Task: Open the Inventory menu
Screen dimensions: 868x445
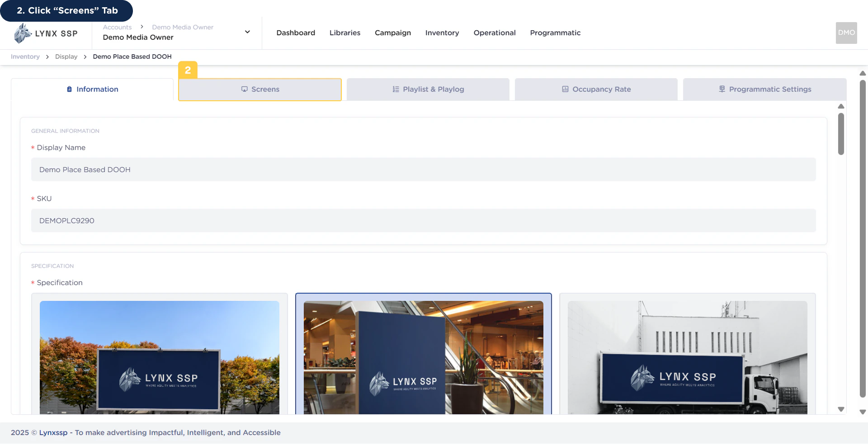Action: coord(442,33)
